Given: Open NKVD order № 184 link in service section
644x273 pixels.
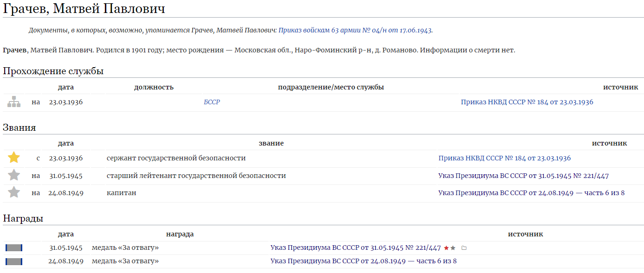Looking at the screenshot, I should point(527,102).
